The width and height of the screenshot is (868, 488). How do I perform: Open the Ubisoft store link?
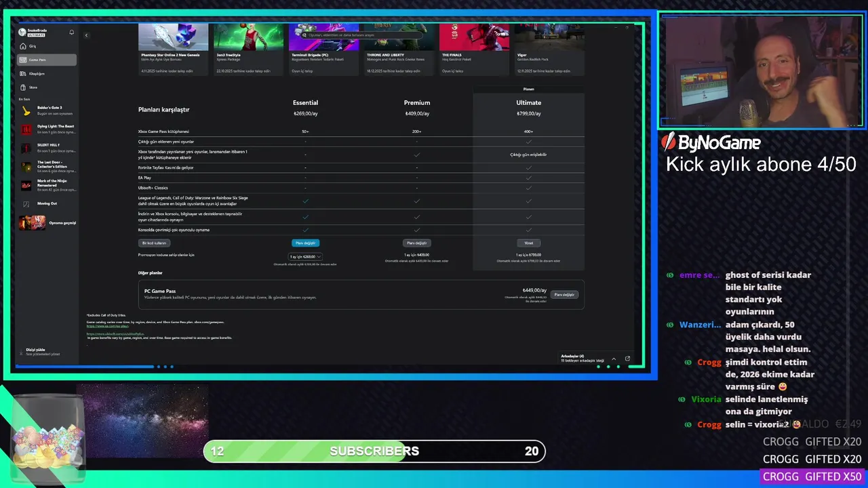115,333
